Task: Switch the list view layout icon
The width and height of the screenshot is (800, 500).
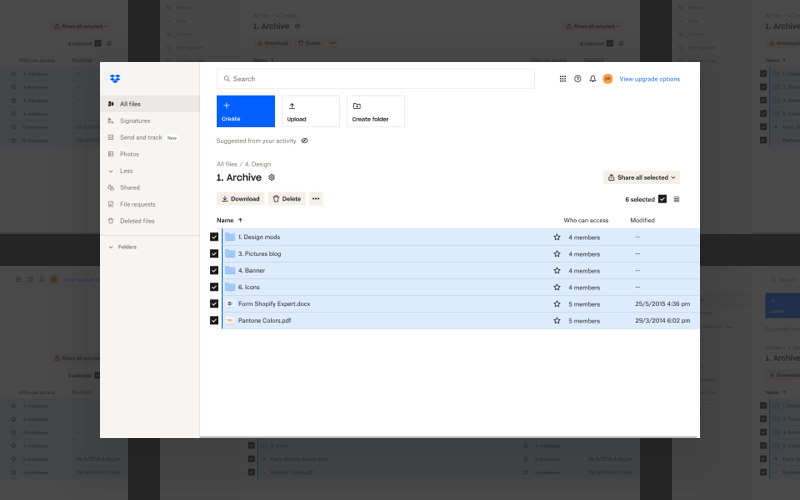Action: click(x=677, y=199)
